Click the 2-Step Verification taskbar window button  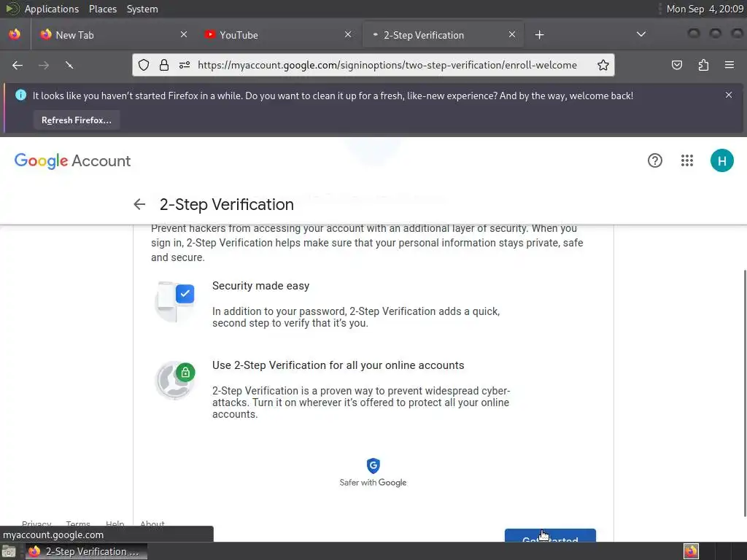[86, 551]
